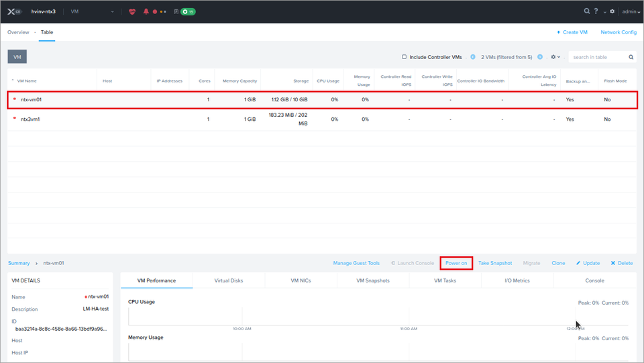This screenshot has height=363, width=644.
Task: Select the VM Performance tab
Action: [156, 280]
